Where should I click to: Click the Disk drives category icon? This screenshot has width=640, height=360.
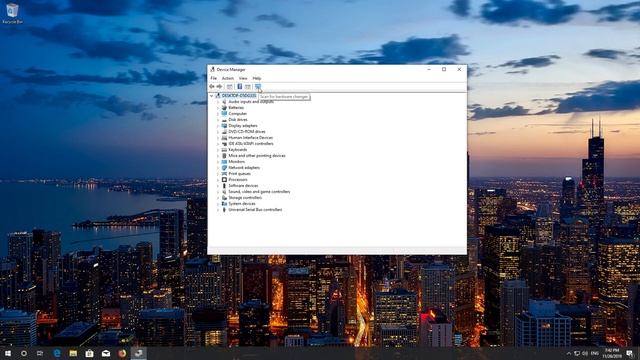[224, 120]
